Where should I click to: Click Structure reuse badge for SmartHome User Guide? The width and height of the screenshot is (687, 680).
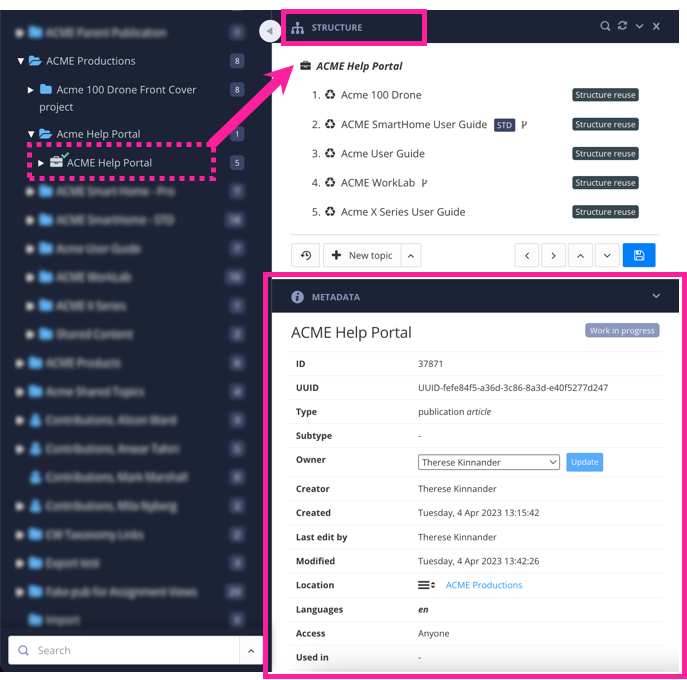[605, 124]
